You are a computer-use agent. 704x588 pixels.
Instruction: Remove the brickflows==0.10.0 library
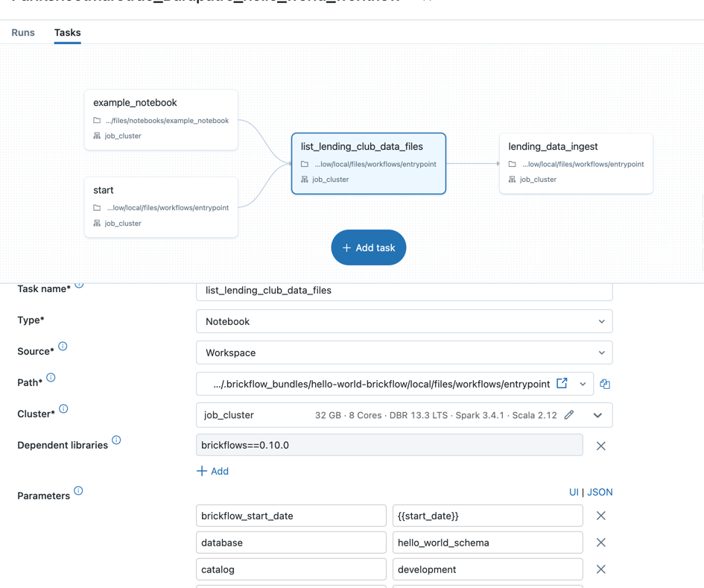click(x=601, y=446)
